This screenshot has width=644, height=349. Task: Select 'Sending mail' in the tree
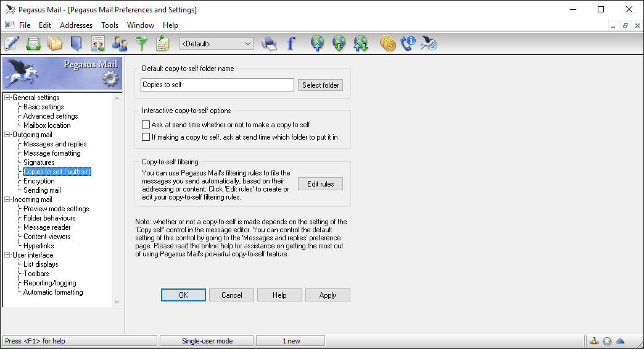click(42, 190)
